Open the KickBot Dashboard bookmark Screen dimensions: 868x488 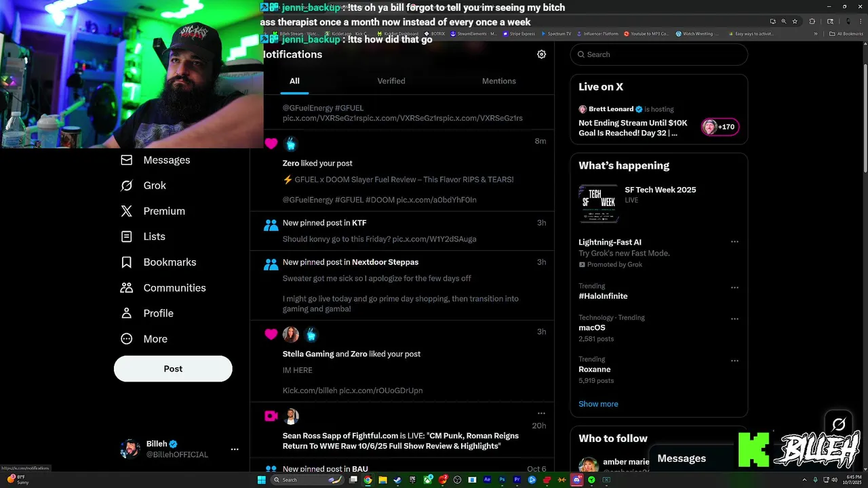[x=397, y=34]
